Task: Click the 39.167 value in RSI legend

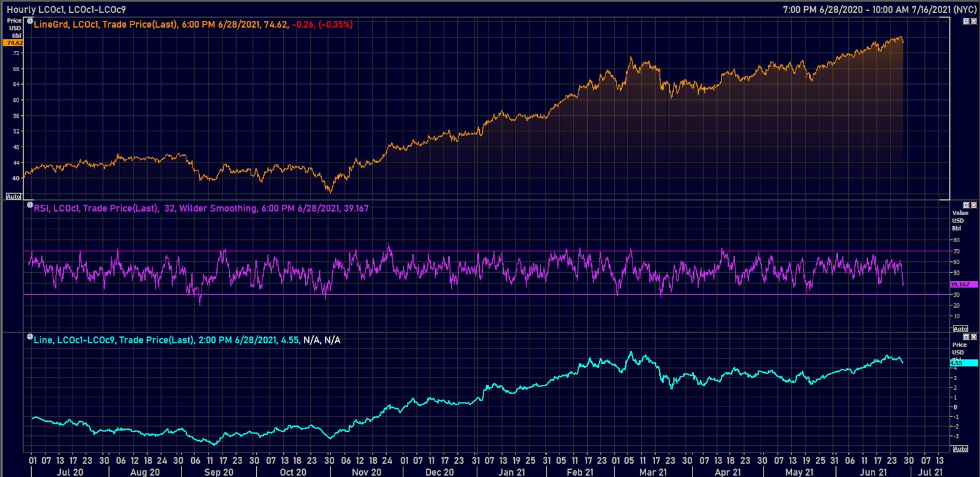Action: (356, 208)
